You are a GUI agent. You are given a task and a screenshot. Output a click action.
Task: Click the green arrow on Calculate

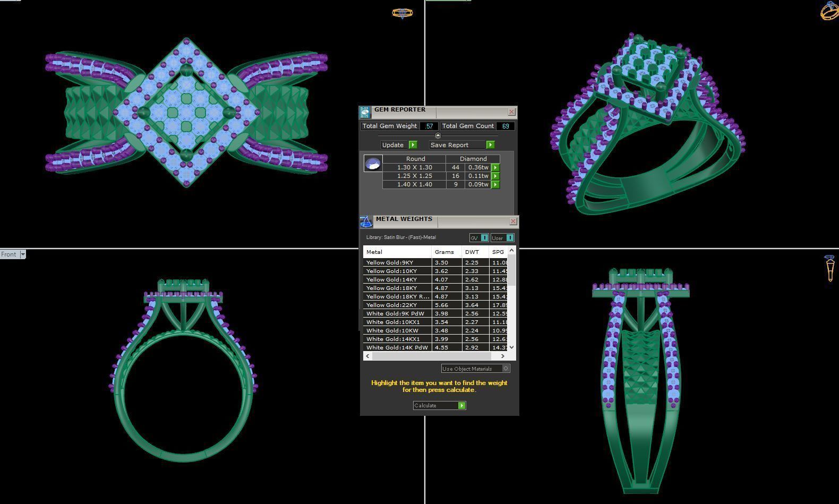pos(462,406)
